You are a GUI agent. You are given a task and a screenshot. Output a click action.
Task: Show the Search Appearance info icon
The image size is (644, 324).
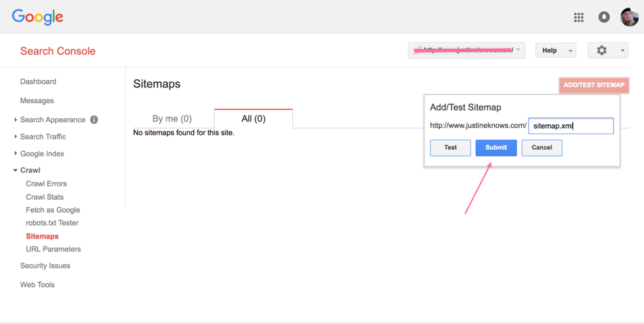(x=94, y=120)
